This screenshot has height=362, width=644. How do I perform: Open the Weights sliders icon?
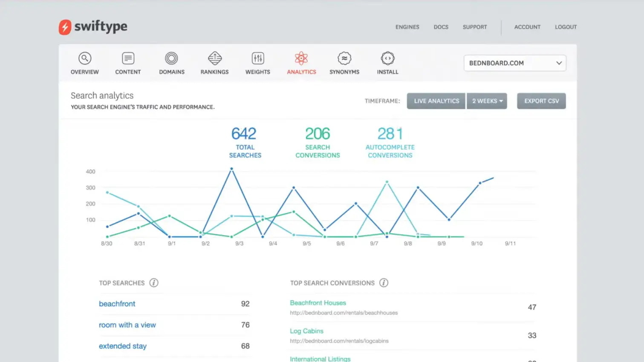pos(258,58)
